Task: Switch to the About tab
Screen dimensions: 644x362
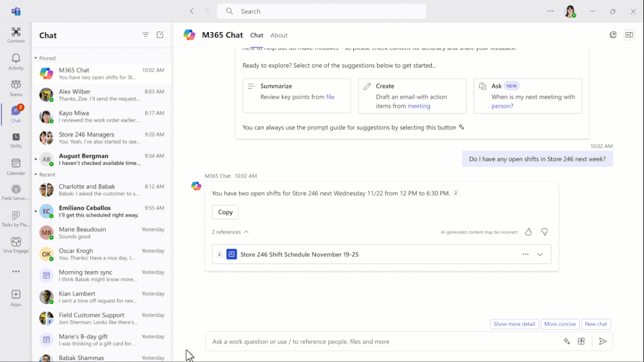Action: (x=279, y=35)
